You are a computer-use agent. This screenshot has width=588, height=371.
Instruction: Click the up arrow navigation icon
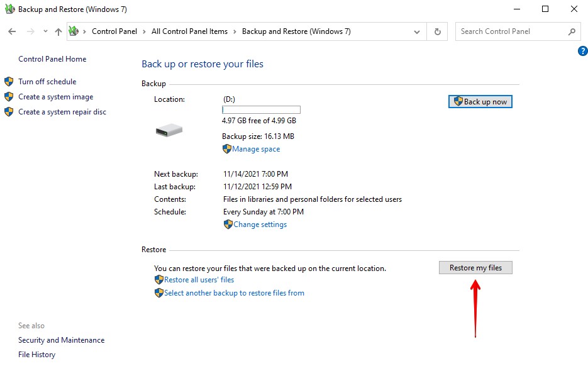tap(58, 31)
